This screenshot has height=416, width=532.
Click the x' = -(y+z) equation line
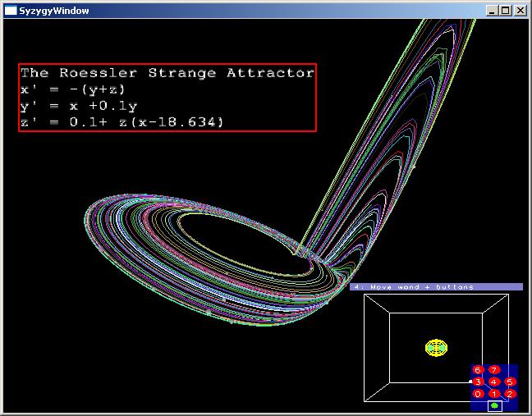pyautogui.click(x=72, y=89)
